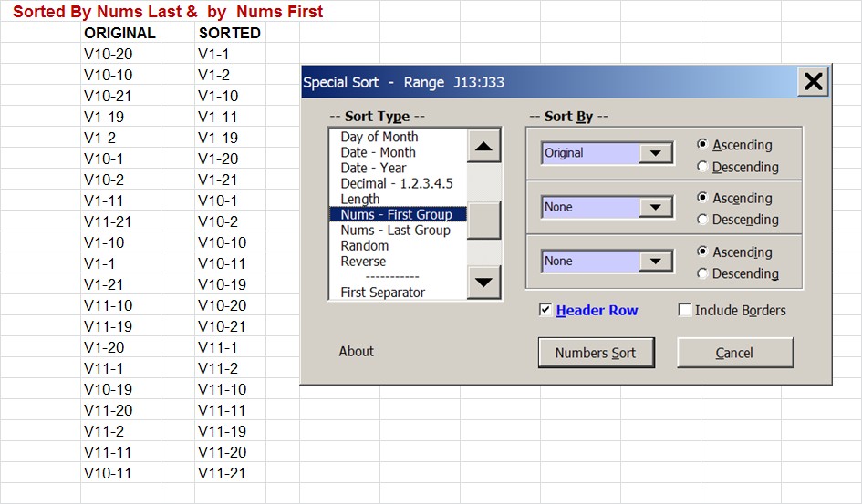Click the second sort-by None field
Viewport: 862px width, 504px height.
(591, 207)
